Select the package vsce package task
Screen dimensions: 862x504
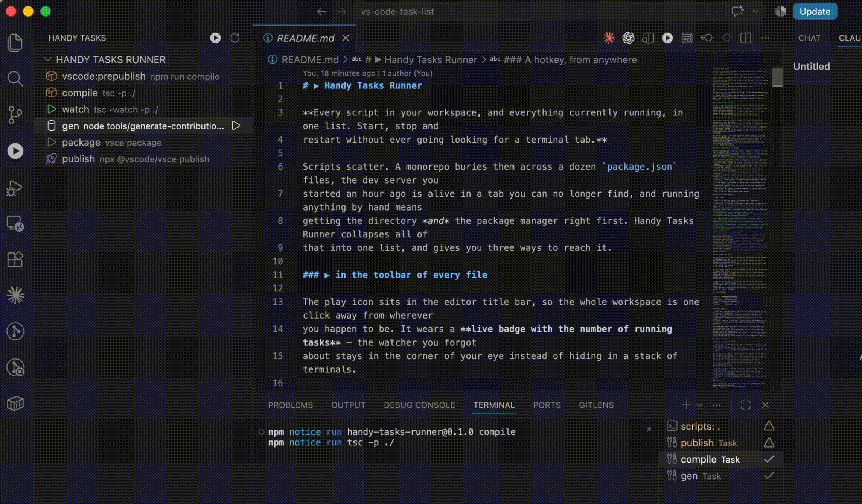tap(143, 143)
